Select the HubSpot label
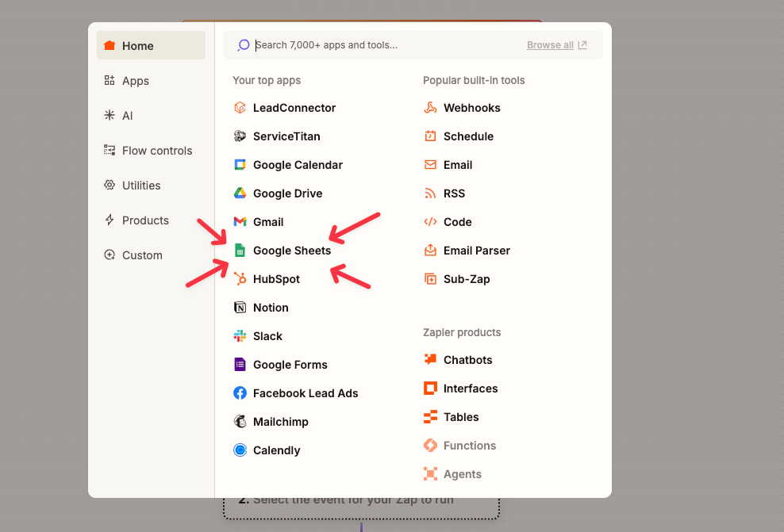784x532 pixels. pos(276,279)
